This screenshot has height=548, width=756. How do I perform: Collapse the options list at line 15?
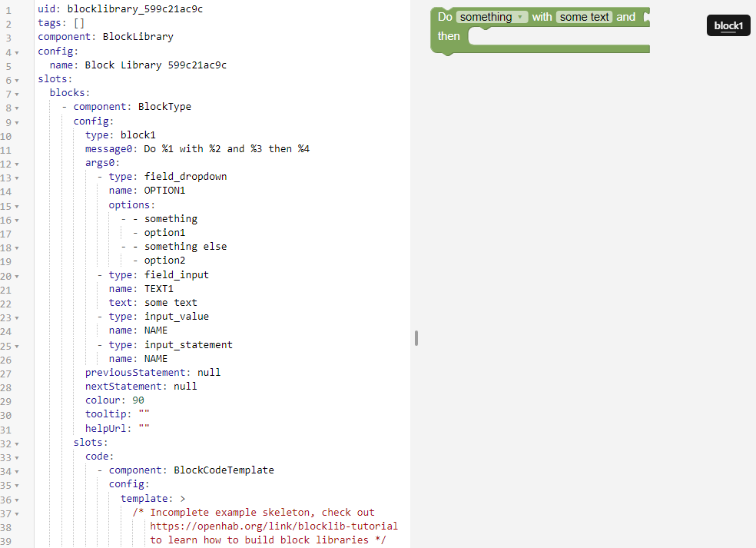click(17, 205)
